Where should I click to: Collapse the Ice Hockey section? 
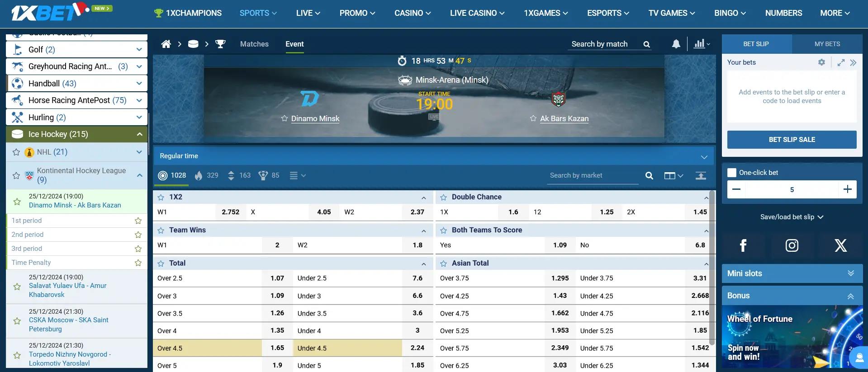pyautogui.click(x=139, y=134)
